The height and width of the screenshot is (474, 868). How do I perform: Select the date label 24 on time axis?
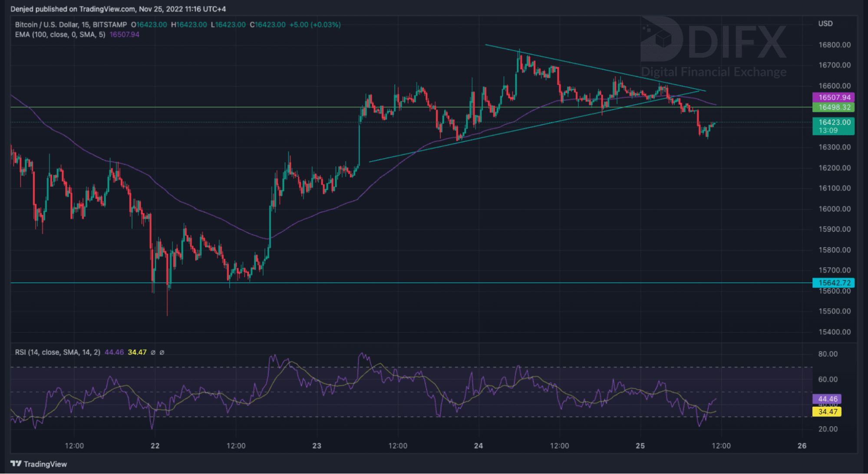point(478,446)
